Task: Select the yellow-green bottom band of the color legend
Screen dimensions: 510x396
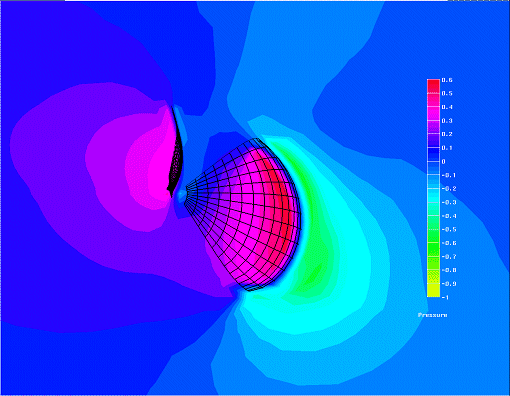Action: [433, 290]
